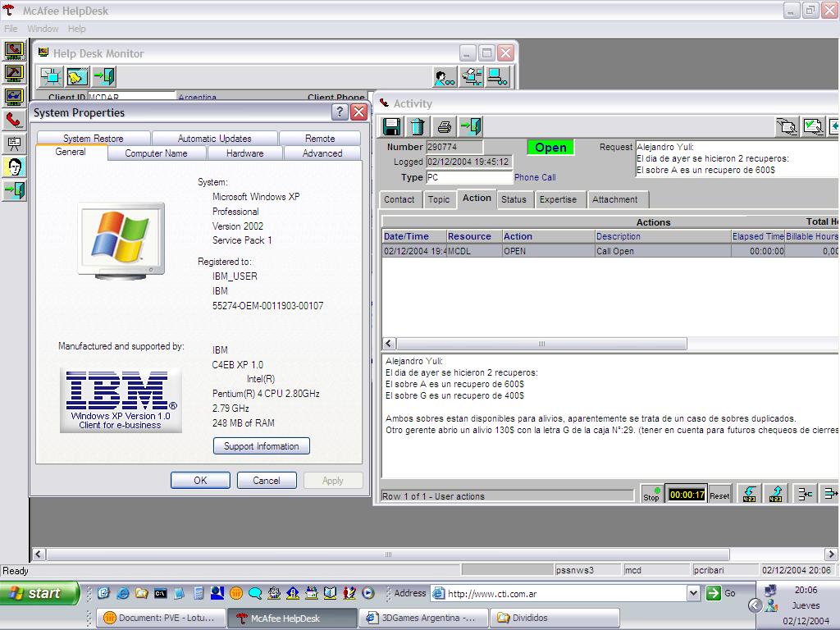Click the left arrow of the Actions list scrollbar
The height and width of the screenshot is (630, 840).
click(390, 344)
